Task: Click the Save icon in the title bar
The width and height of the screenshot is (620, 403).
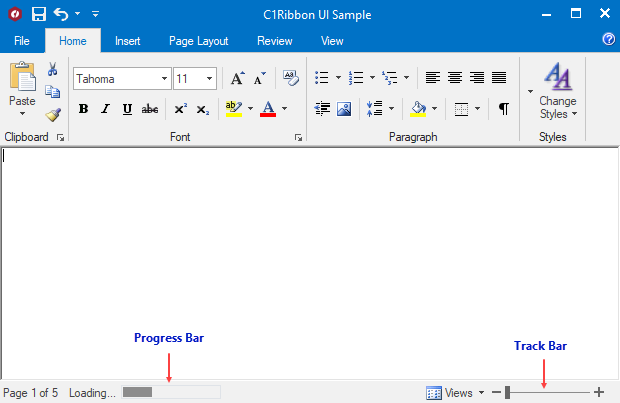Action: [x=39, y=14]
